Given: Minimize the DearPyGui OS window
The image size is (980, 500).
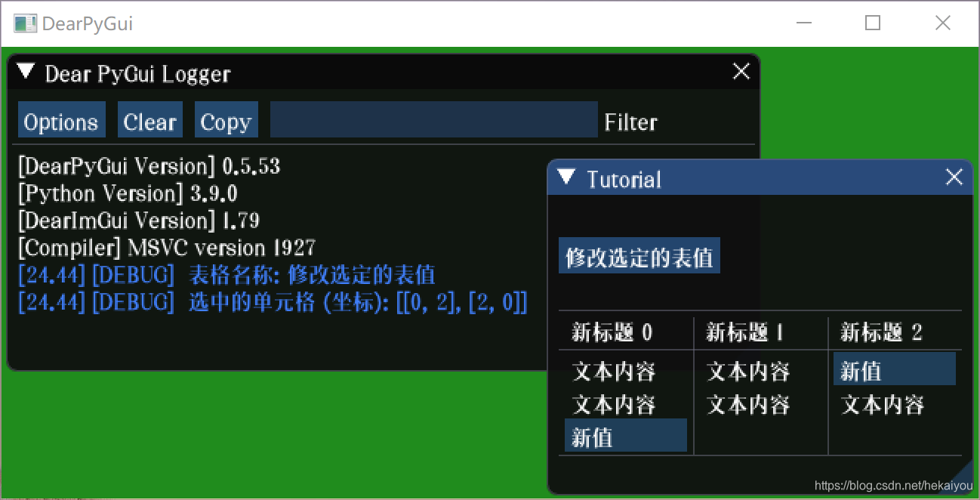Looking at the screenshot, I should pyautogui.click(x=804, y=23).
